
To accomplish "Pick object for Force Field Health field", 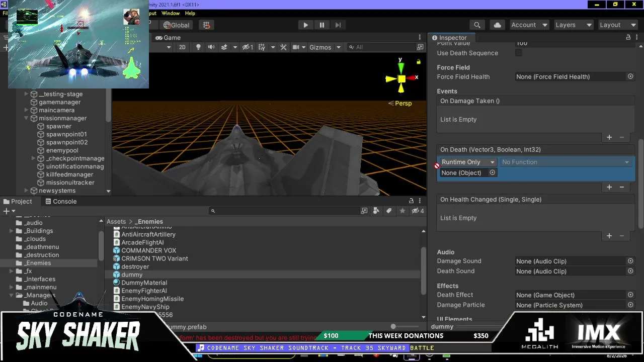I will (x=630, y=76).
